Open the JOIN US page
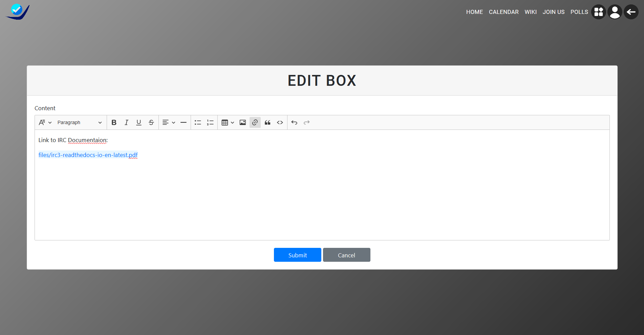Viewport: 644px width, 335px height. [554, 12]
